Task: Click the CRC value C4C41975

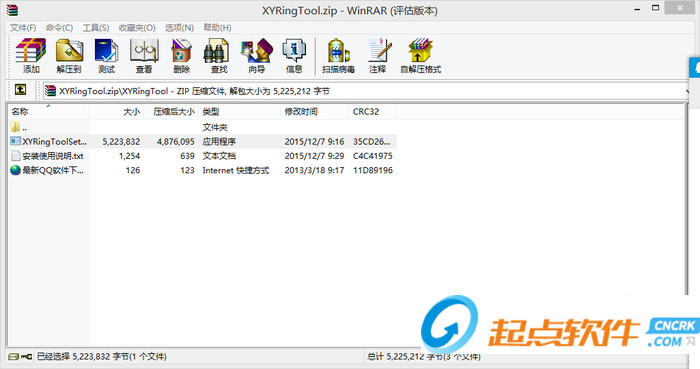Action: coord(373,156)
